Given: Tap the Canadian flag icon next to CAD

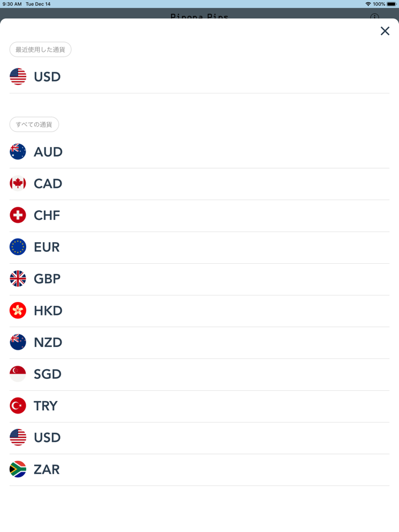Looking at the screenshot, I should (18, 183).
